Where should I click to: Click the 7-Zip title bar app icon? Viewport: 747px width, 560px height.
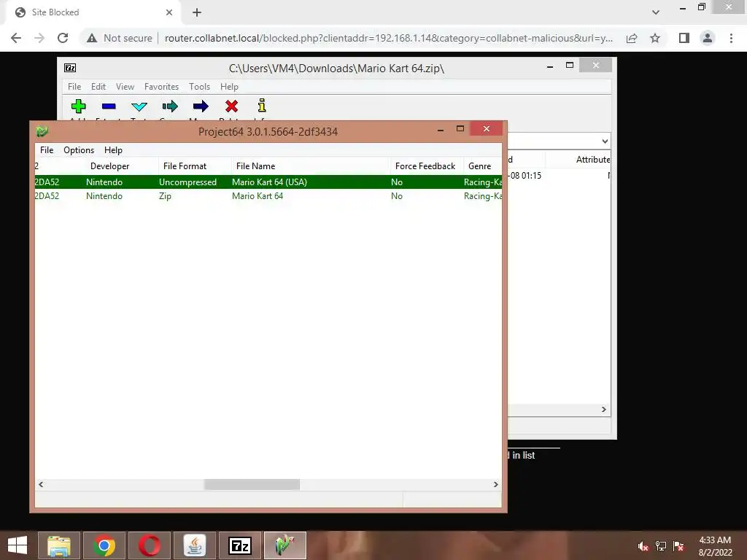(x=70, y=68)
